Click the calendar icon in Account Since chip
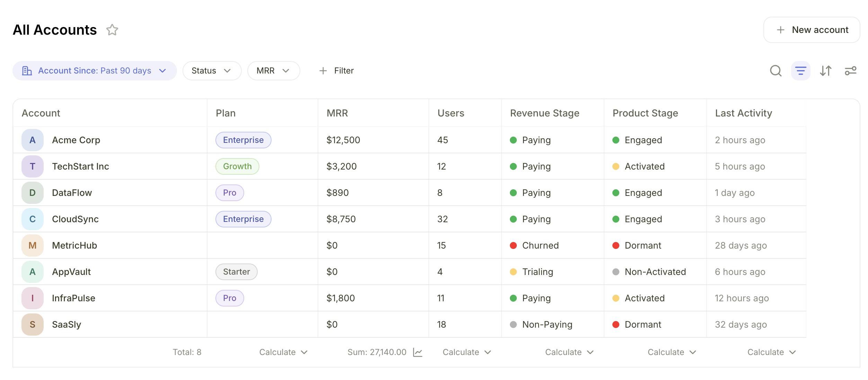The width and height of the screenshot is (868, 380). [x=27, y=70]
